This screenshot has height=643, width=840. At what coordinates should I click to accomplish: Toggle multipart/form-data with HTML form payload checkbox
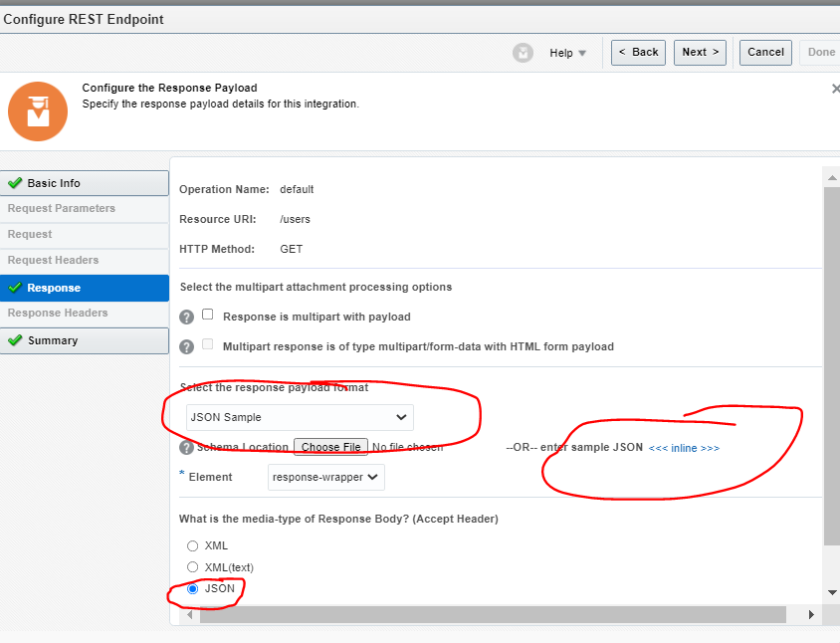click(208, 344)
